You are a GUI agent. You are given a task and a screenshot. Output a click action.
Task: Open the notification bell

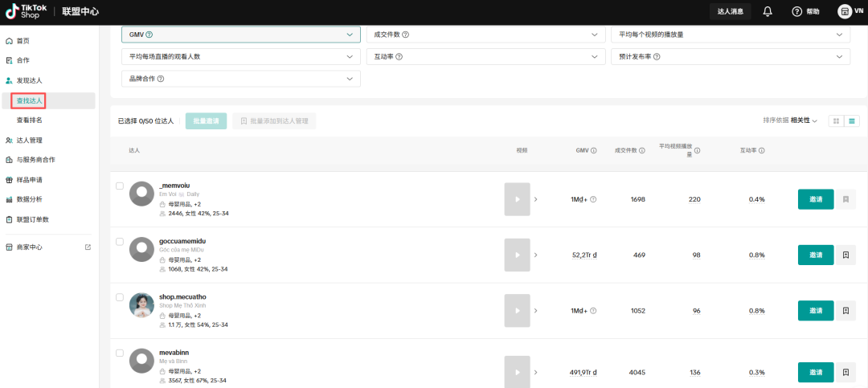pyautogui.click(x=768, y=11)
